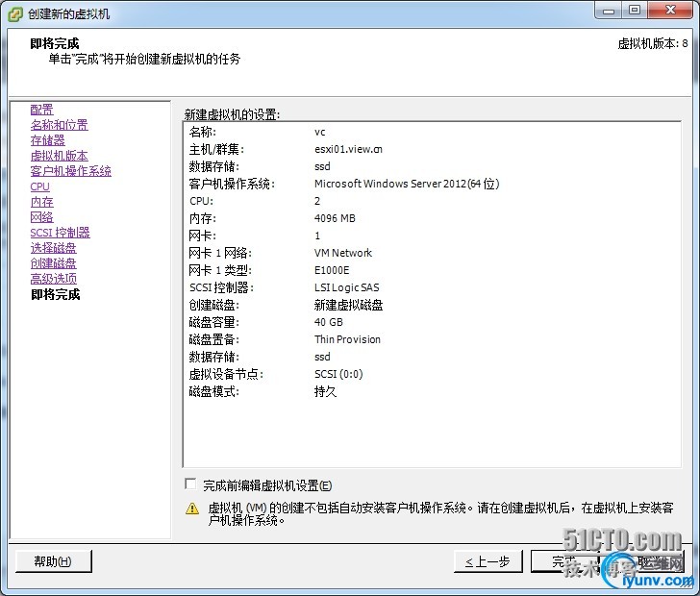Go to the 名称和位置 step
Screen dimensions: 700x596
coord(59,125)
